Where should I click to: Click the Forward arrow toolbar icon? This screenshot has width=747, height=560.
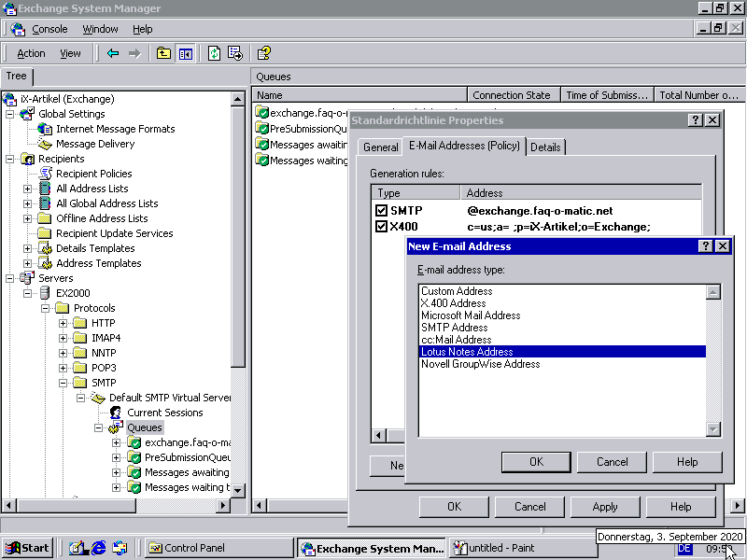[x=134, y=53]
